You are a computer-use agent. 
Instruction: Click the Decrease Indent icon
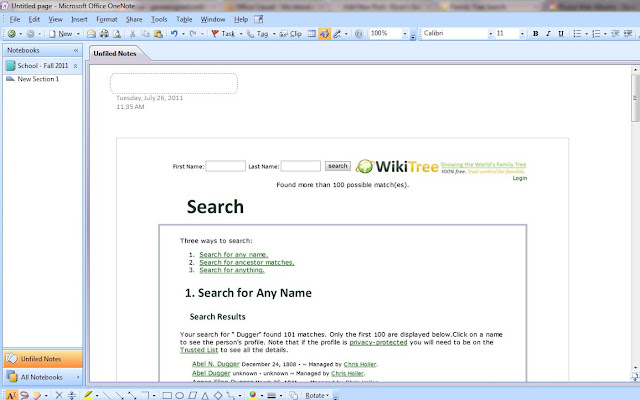click(615, 34)
